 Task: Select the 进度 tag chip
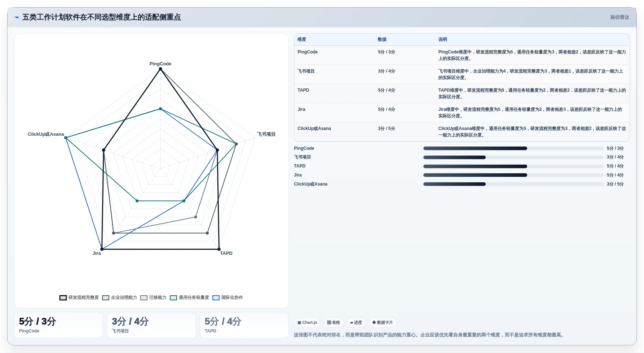[x=356, y=323]
